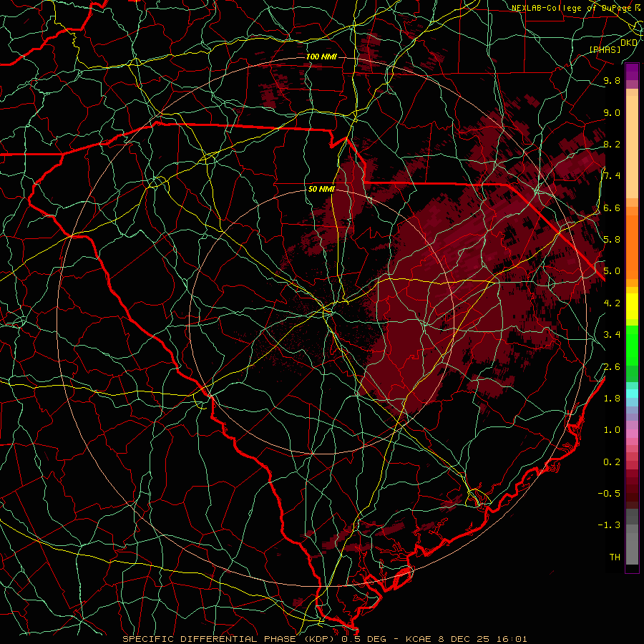Click the 100 NMI range ring label
The height and width of the screenshot is (644, 644).
321,57
